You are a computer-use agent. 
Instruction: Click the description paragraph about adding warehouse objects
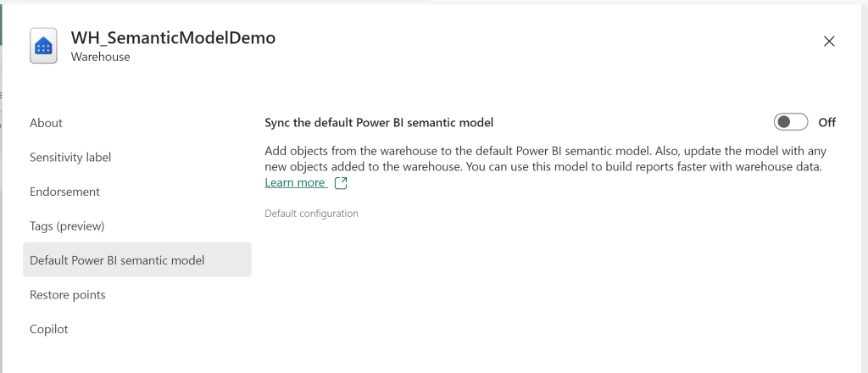click(542, 159)
